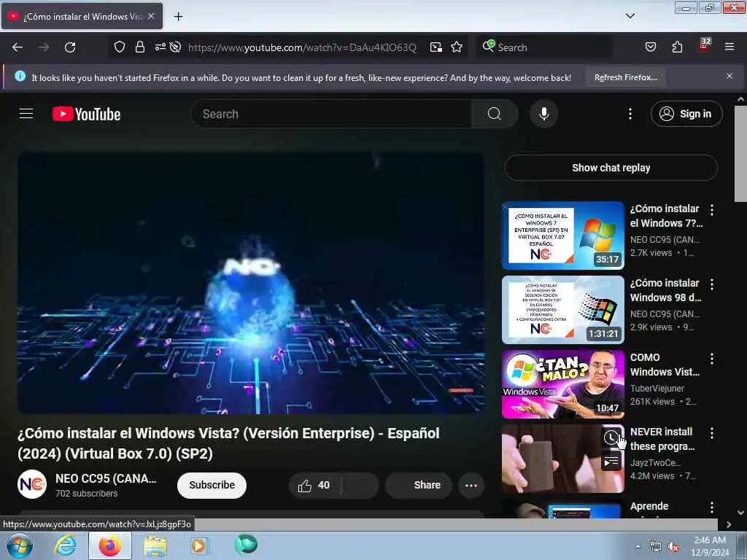
Task: Reload the page with the refresh icon
Action: pyautogui.click(x=70, y=47)
